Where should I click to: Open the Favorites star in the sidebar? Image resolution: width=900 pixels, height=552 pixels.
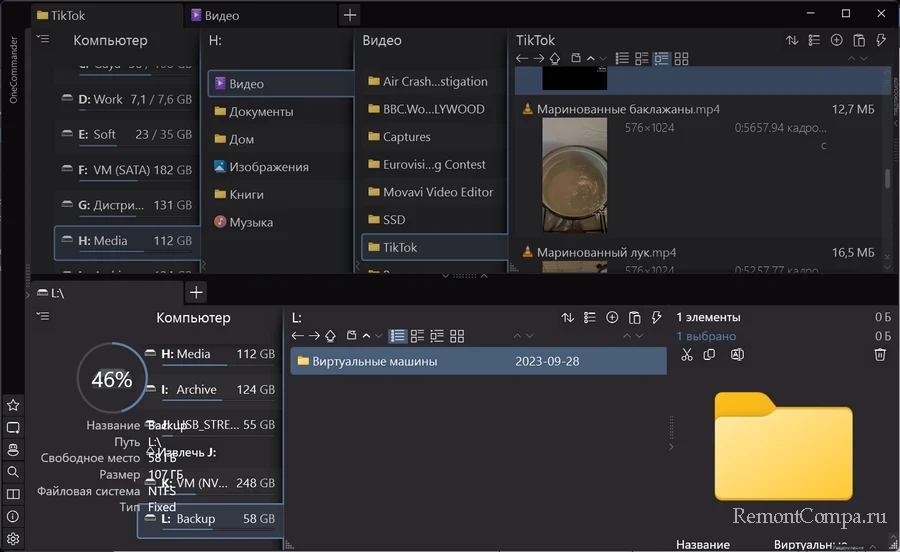pyautogui.click(x=13, y=405)
